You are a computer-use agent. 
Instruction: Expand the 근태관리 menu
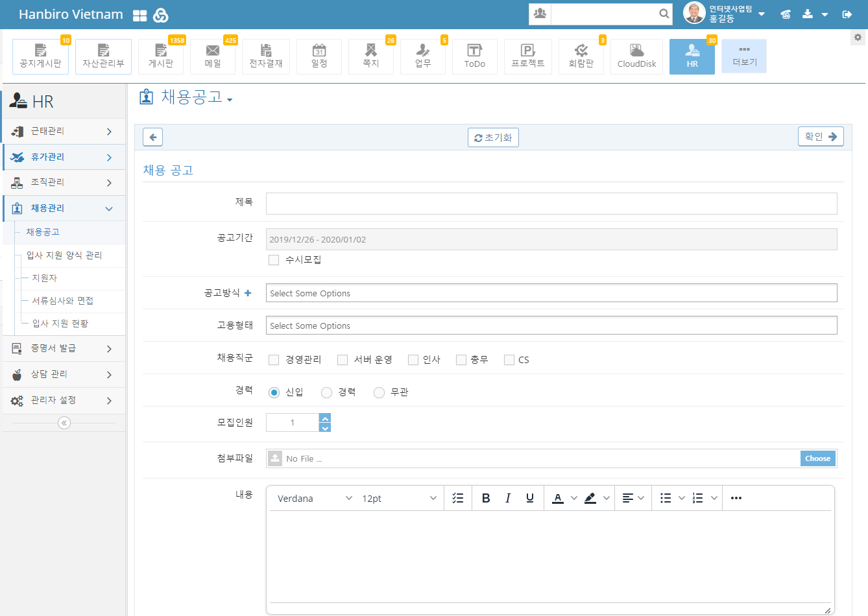pos(64,131)
